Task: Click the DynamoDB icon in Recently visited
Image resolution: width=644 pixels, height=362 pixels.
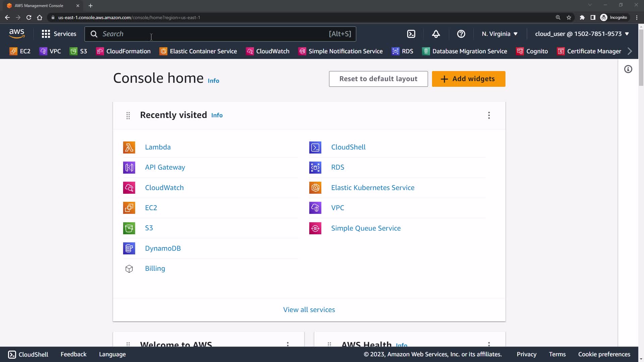Action: point(129,248)
